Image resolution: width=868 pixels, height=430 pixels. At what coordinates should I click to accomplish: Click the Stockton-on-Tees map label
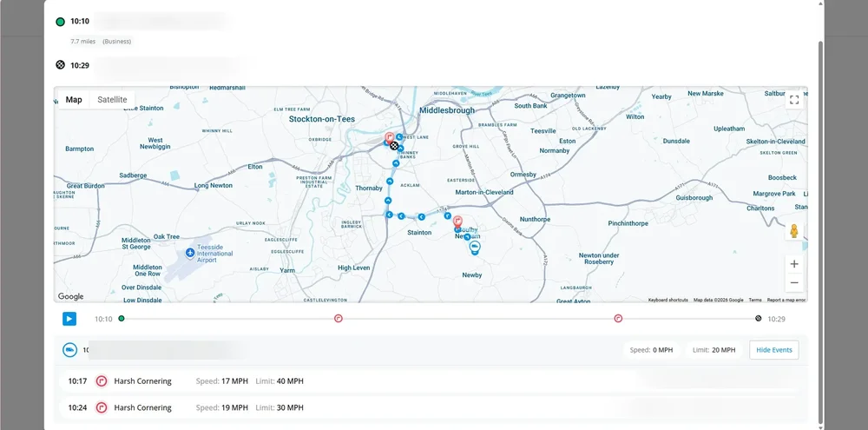322,119
